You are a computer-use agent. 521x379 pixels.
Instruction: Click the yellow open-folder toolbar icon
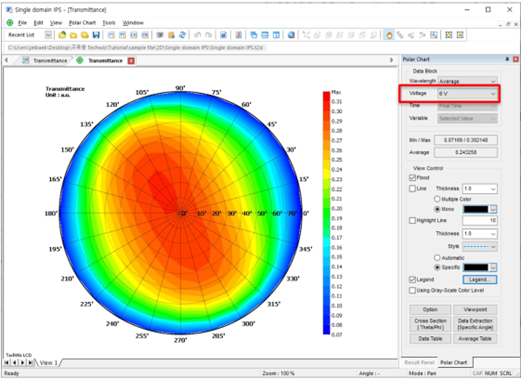[x=74, y=35]
